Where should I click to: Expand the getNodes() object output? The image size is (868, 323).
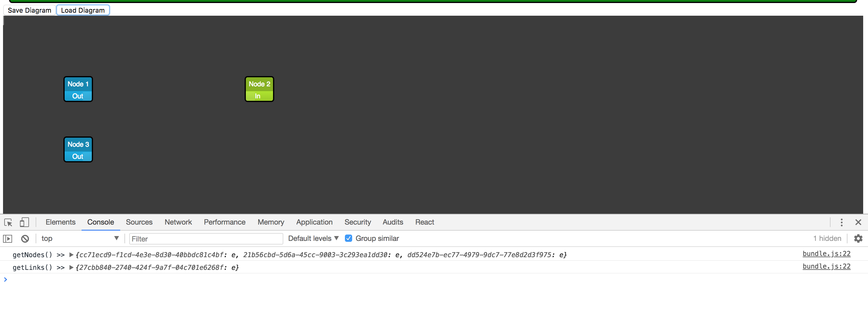click(71, 255)
